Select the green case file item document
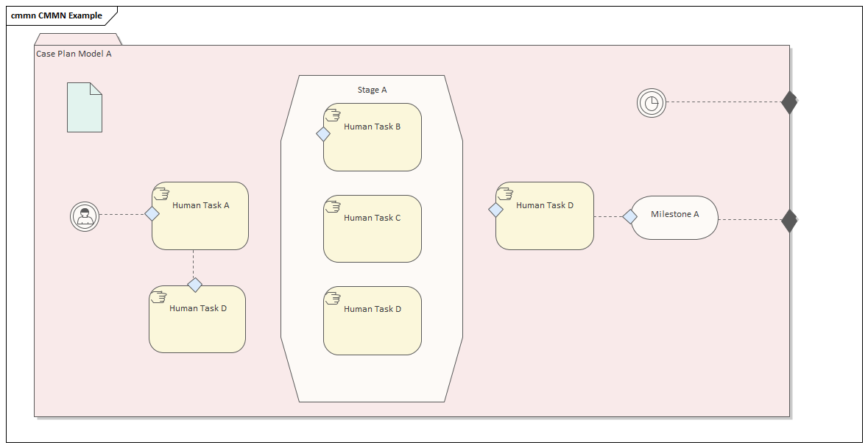Viewport: 868px width, 448px height. coord(85,107)
